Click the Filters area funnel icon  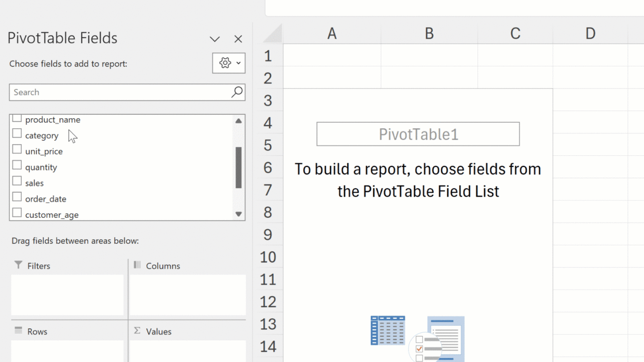point(19,265)
